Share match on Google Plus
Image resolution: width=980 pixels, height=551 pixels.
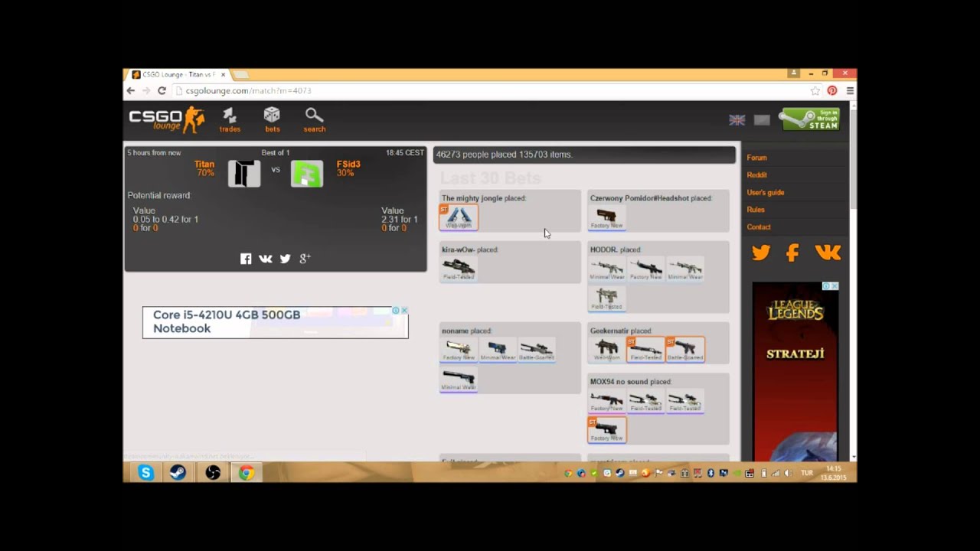pos(305,259)
